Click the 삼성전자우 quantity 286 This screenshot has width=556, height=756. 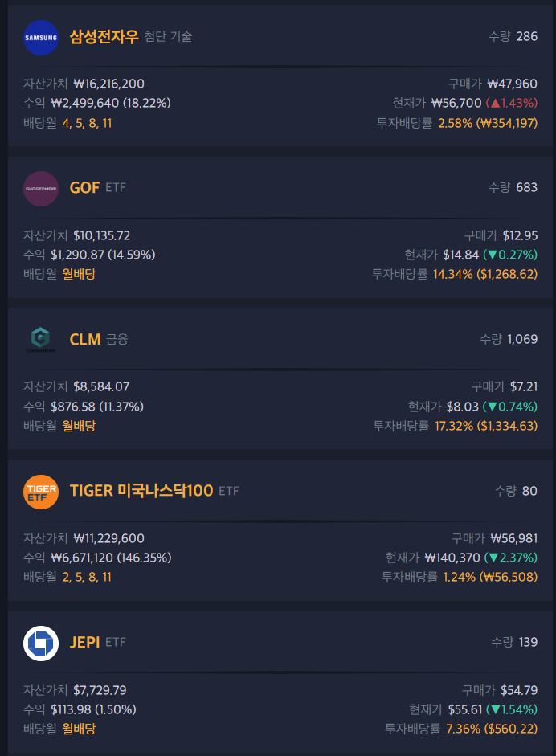click(x=526, y=36)
